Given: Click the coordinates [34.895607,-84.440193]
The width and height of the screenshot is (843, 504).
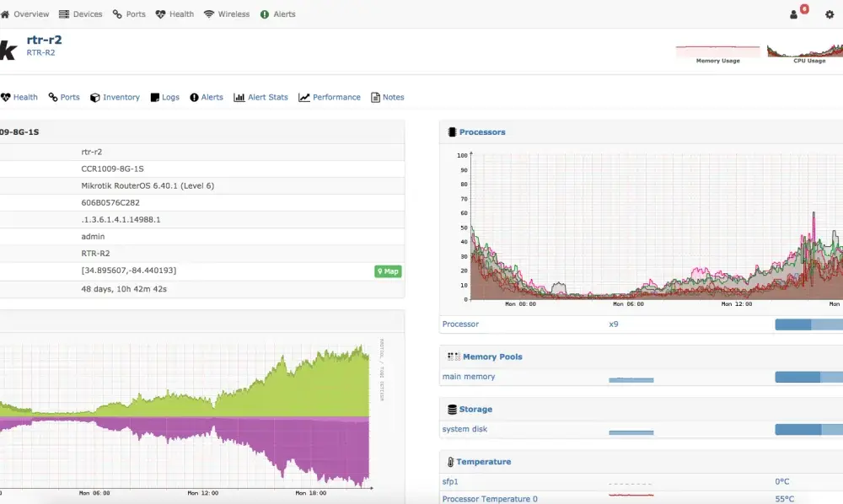Looking at the screenshot, I should click(x=128, y=271).
